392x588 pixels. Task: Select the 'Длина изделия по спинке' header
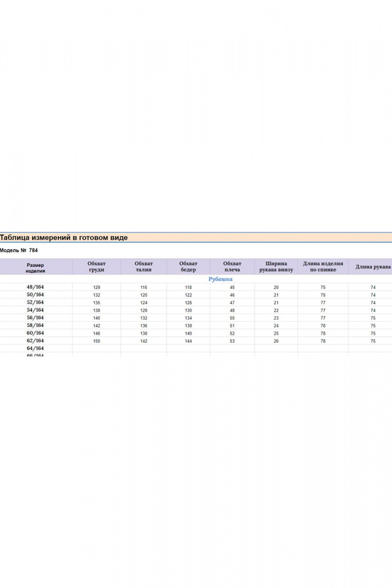[323, 267]
